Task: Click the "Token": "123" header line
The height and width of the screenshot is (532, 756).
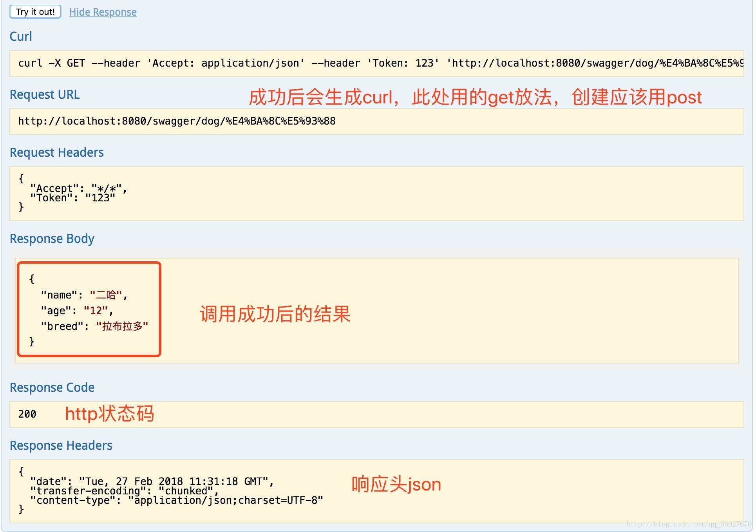Action: click(x=73, y=198)
